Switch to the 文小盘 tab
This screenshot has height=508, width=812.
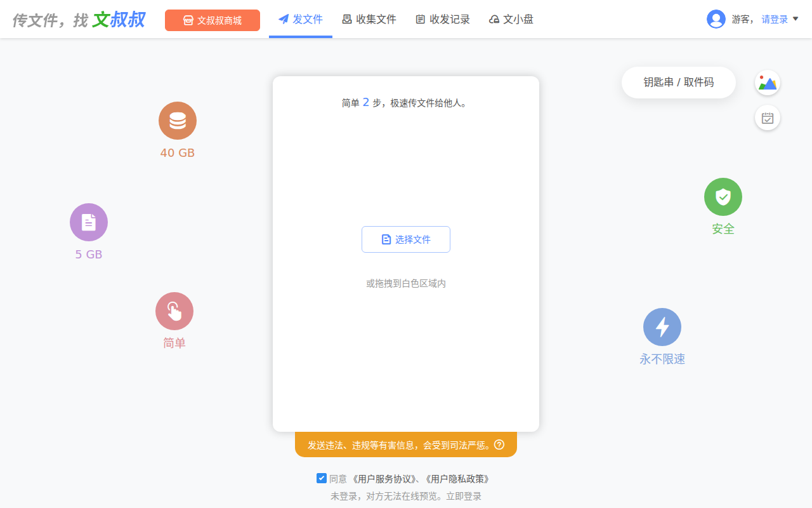[511, 20]
